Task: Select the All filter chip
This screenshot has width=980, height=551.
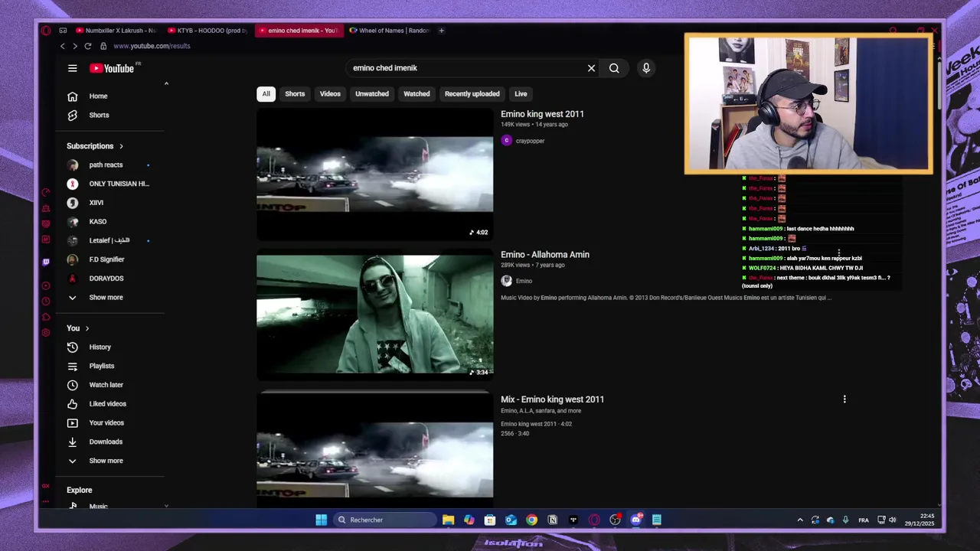Action: point(266,93)
